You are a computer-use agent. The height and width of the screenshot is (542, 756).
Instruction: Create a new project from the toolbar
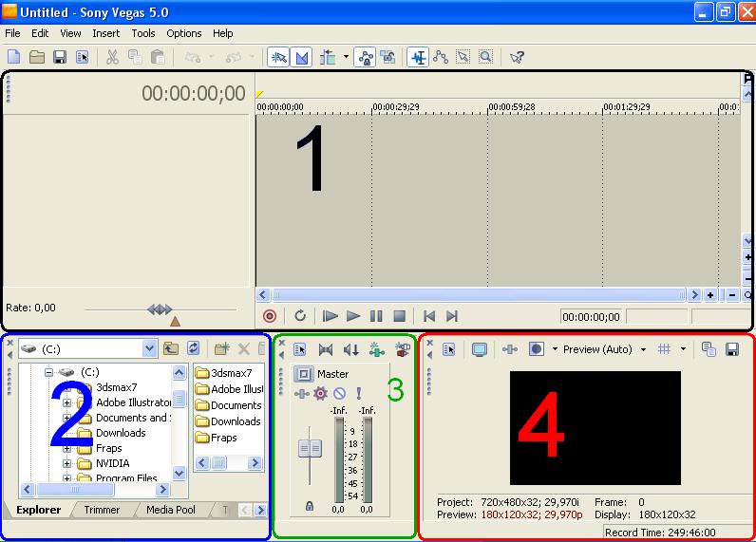(x=14, y=57)
